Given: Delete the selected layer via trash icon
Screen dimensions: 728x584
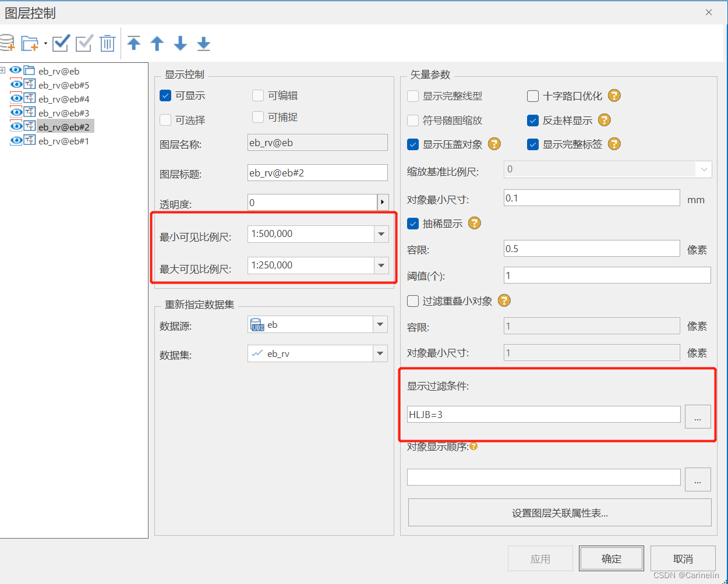Looking at the screenshot, I should point(107,43).
